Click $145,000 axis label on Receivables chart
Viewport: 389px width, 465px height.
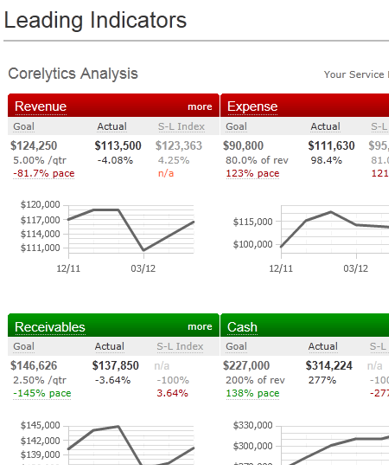[x=40, y=425]
